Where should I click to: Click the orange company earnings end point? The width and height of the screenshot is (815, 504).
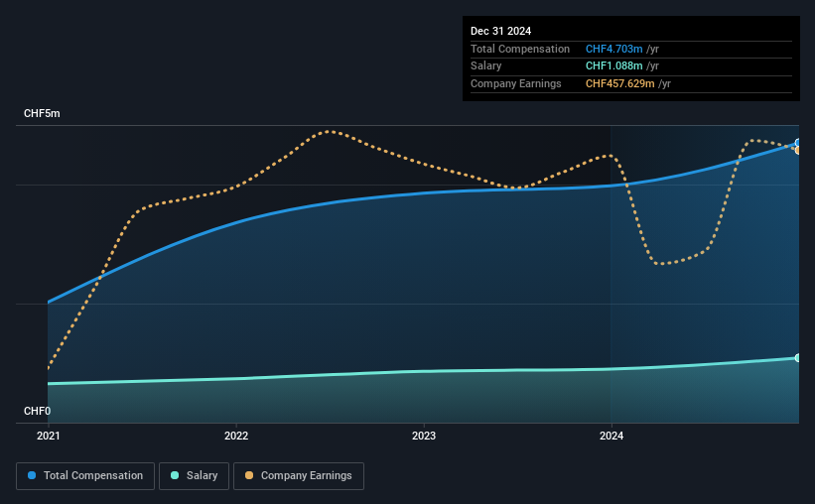798,150
